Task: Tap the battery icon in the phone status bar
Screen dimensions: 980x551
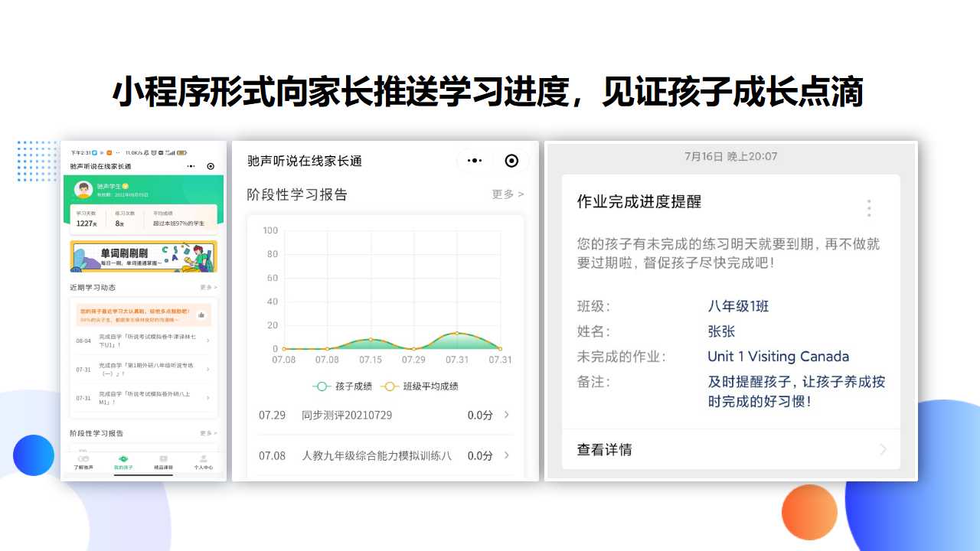Action: point(181,152)
